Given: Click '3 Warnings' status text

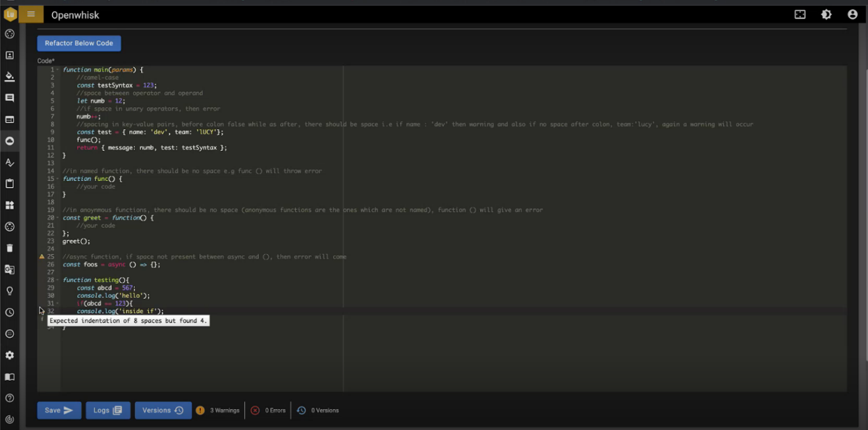Looking at the screenshot, I should (225, 410).
